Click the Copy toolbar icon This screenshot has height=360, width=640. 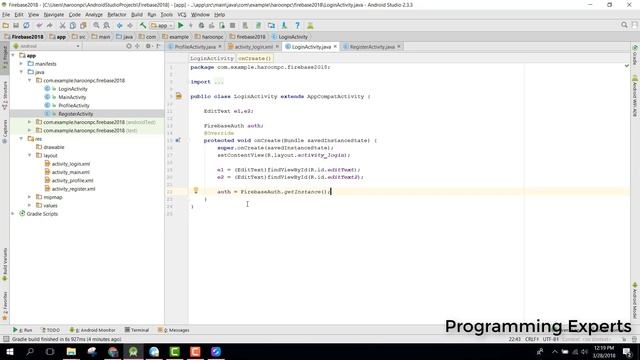[x=73, y=25]
